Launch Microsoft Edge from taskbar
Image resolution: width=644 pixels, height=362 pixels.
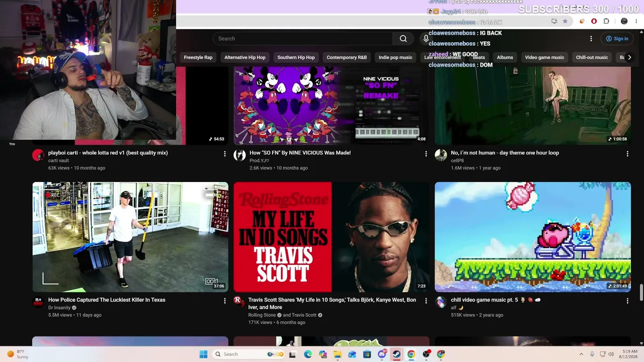click(x=308, y=354)
